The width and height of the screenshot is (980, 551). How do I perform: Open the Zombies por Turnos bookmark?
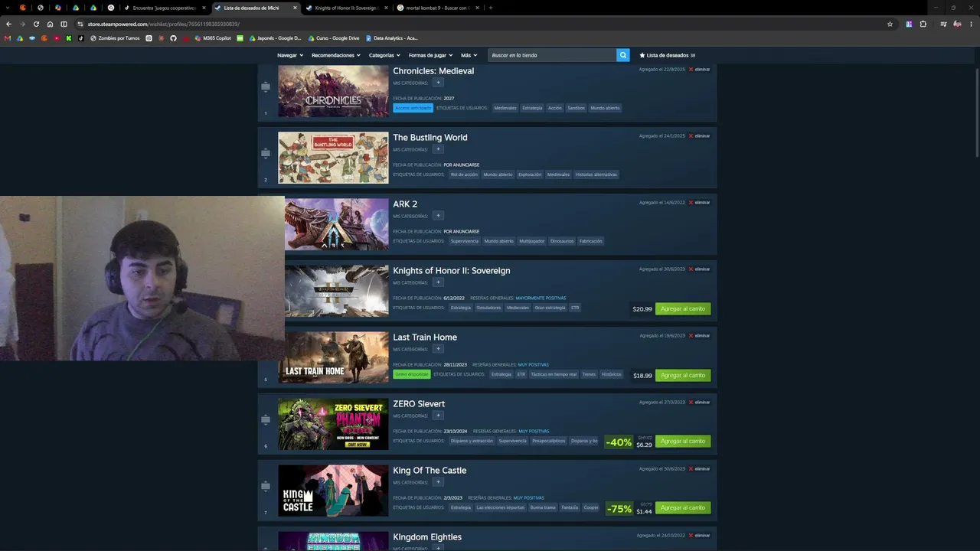tap(115, 38)
